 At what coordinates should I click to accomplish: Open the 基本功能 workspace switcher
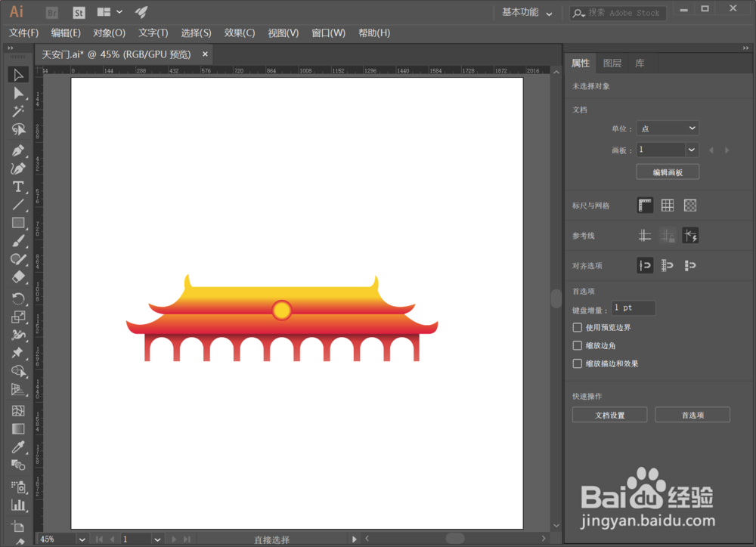[x=522, y=13]
